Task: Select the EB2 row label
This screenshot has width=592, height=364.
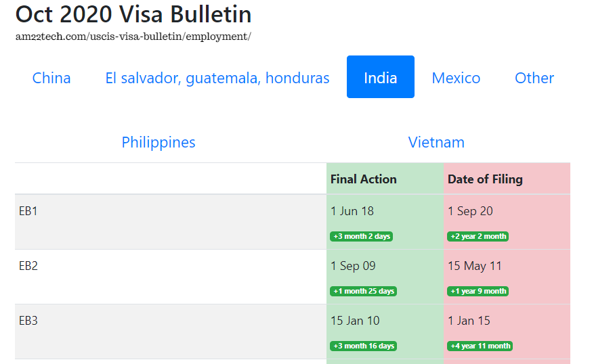Action: [x=28, y=265]
